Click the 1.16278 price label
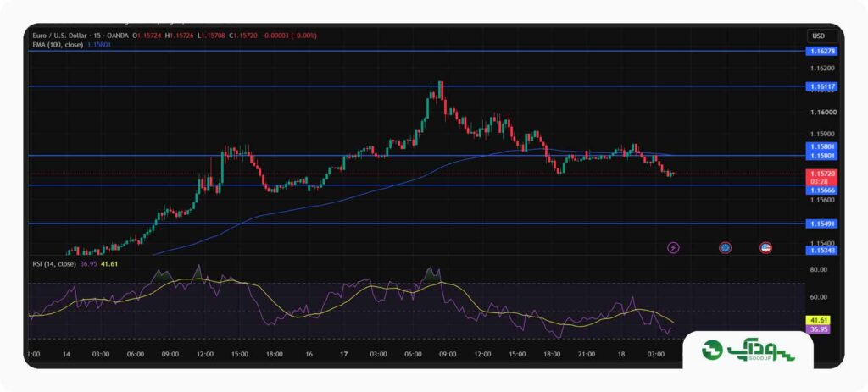This screenshot has width=868, height=392. click(821, 51)
